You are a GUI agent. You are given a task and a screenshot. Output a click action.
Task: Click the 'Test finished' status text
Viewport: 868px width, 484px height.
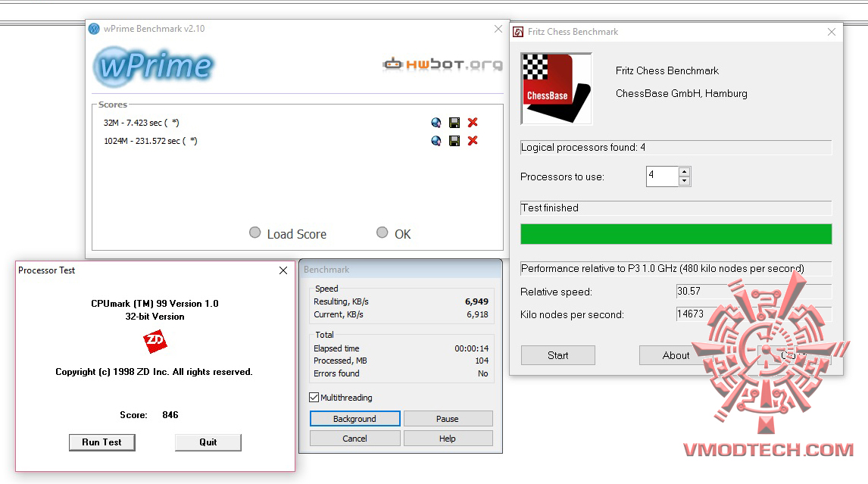coord(550,208)
